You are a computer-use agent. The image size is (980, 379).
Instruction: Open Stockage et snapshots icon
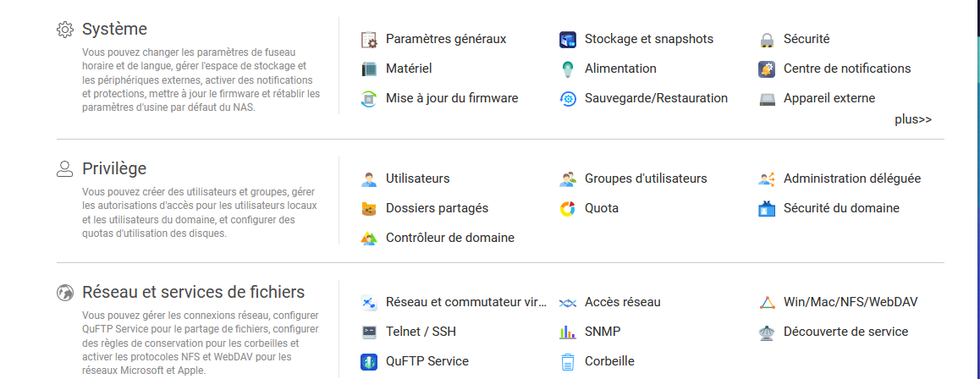568,39
